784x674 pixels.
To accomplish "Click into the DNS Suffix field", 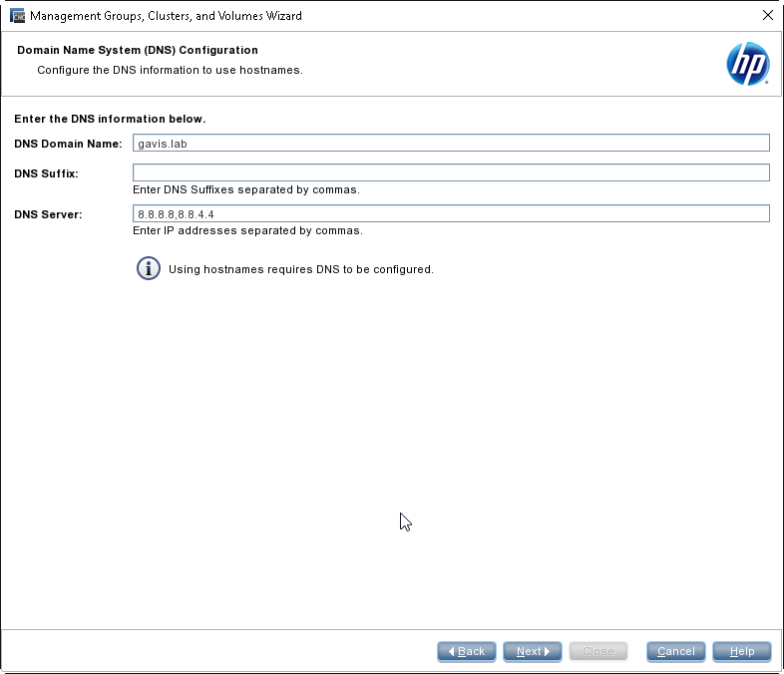I will 451,172.
